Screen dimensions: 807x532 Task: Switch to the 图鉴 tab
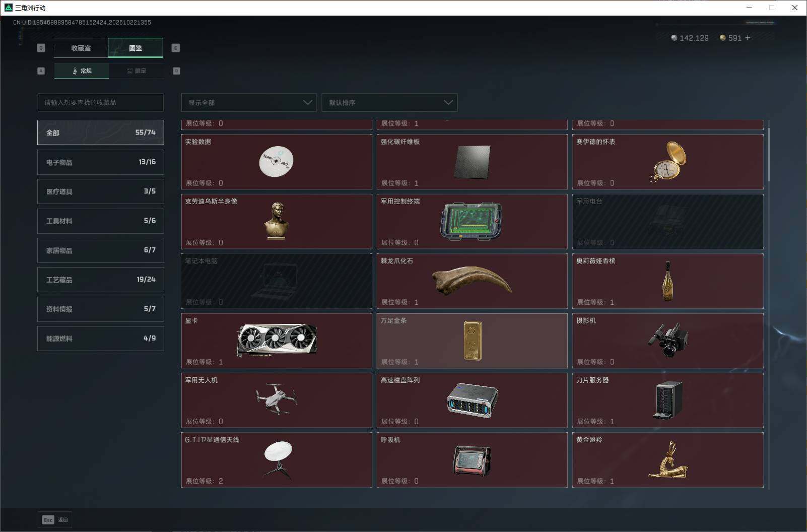[136, 48]
